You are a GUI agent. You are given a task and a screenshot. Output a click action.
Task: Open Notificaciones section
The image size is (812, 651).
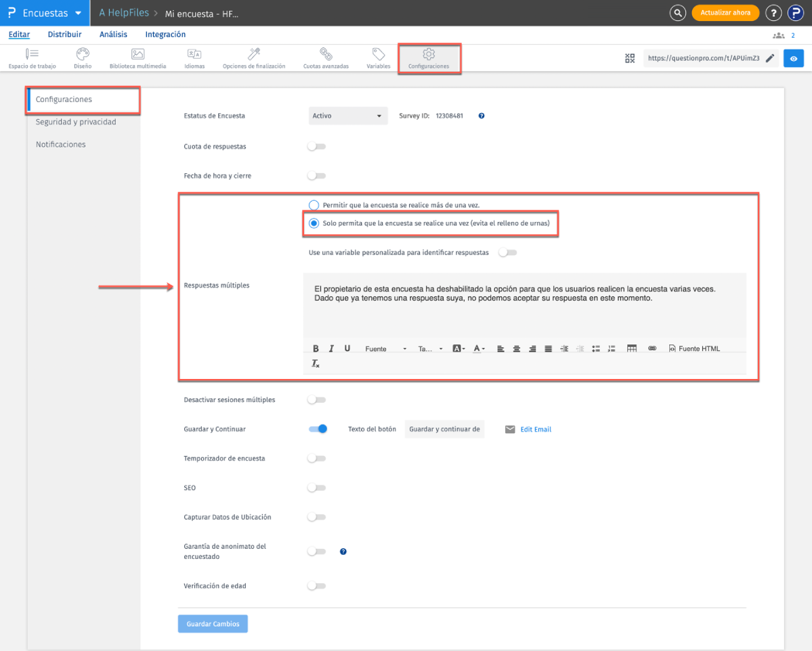[60, 144]
